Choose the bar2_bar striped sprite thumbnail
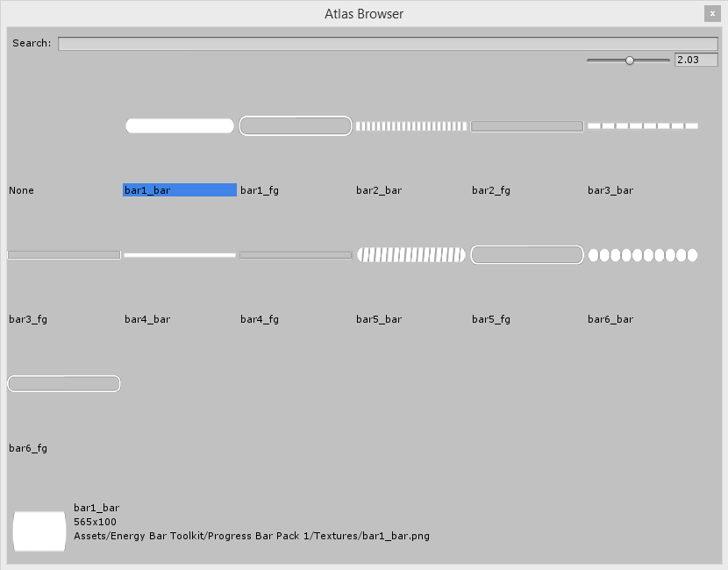Viewport: 728px width, 570px height. [x=410, y=126]
